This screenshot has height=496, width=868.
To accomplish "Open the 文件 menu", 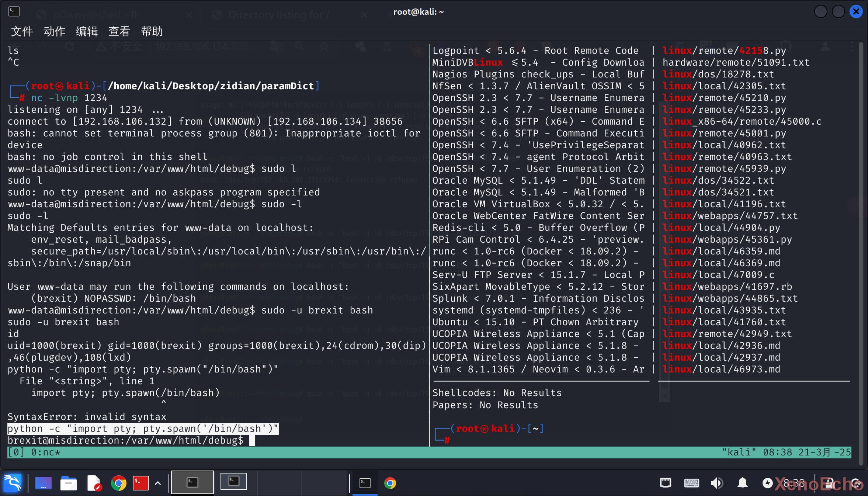I will 22,31.
